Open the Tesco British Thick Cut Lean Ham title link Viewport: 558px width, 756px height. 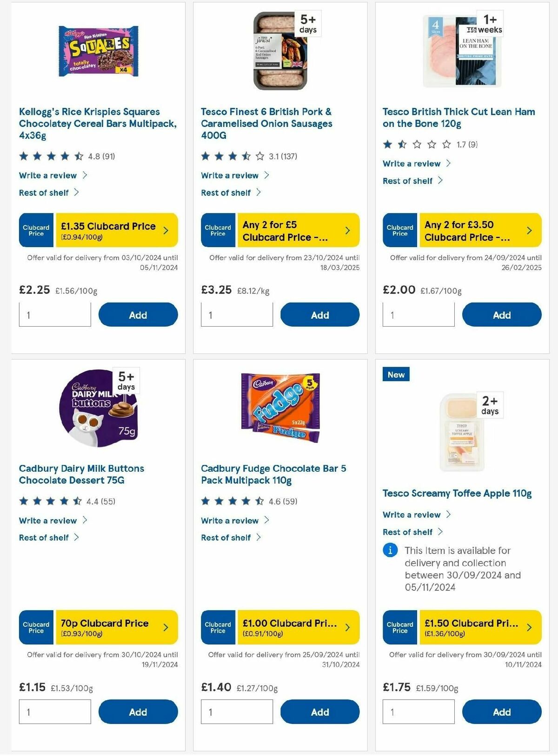point(458,118)
